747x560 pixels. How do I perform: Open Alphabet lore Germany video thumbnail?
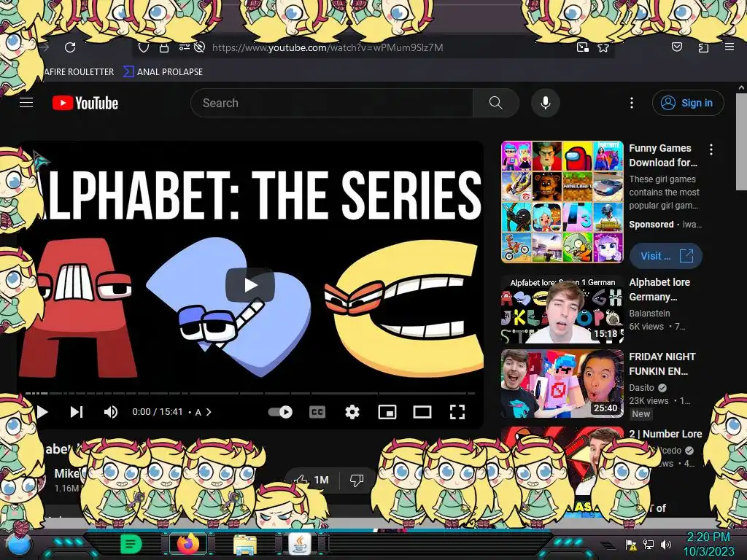[562, 309]
